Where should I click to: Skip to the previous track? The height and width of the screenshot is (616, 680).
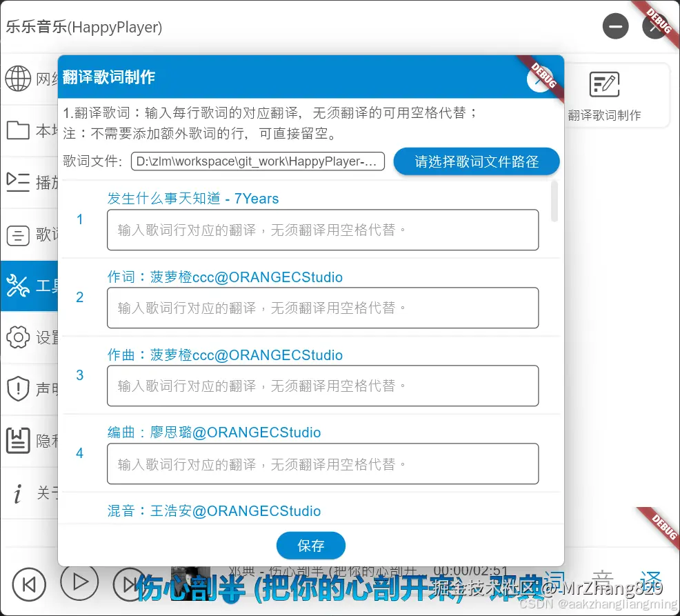(29, 584)
